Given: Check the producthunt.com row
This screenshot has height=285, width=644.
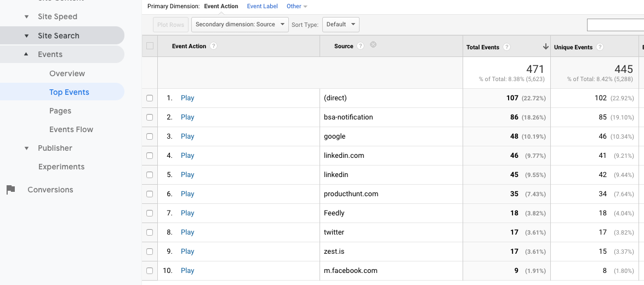Looking at the screenshot, I should coord(150,194).
